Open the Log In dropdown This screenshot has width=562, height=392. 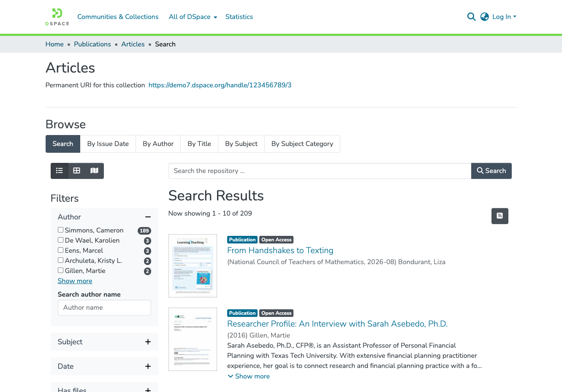pyautogui.click(x=504, y=17)
